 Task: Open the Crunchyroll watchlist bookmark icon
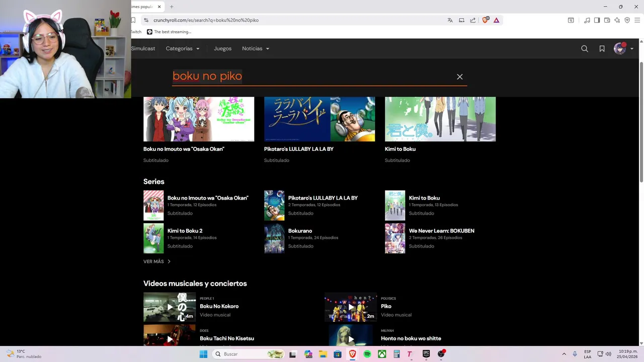tap(602, 49)
